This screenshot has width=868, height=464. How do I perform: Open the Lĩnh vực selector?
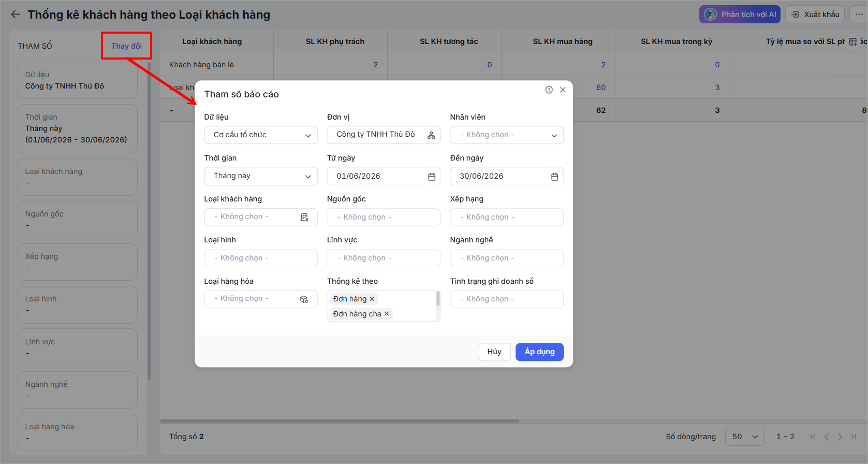pos(384,258)
